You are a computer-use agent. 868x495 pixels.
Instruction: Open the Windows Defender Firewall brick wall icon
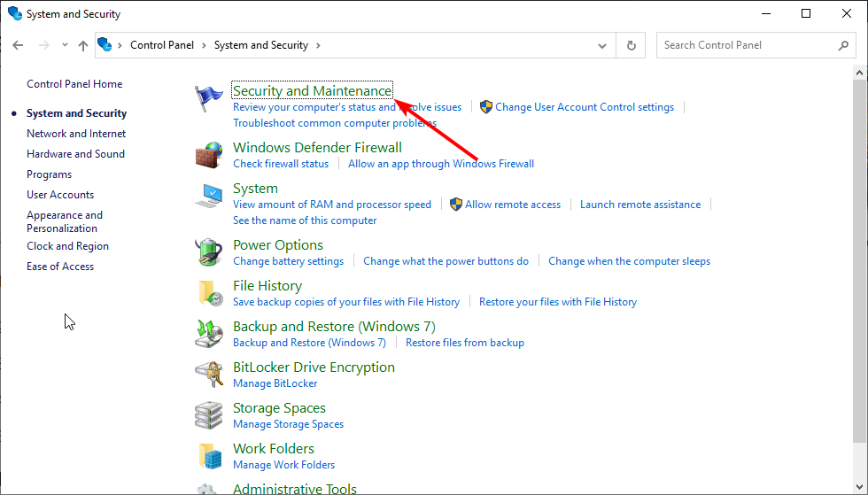coord(209,156)
